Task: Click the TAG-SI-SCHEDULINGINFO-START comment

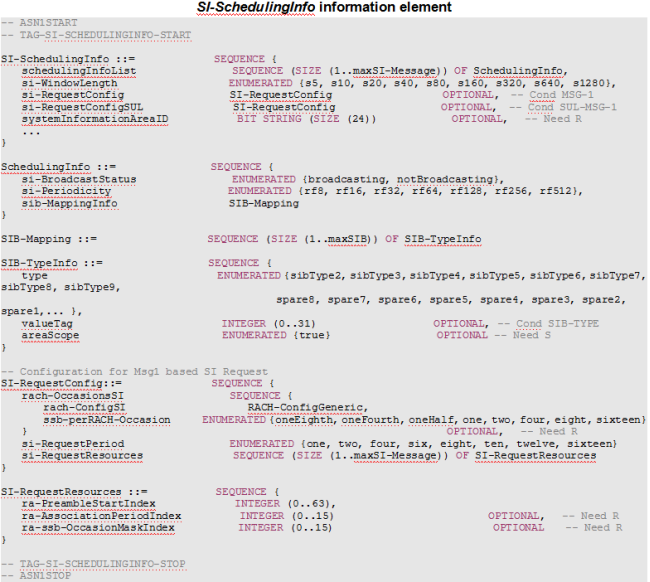Action: click(105, 35)
